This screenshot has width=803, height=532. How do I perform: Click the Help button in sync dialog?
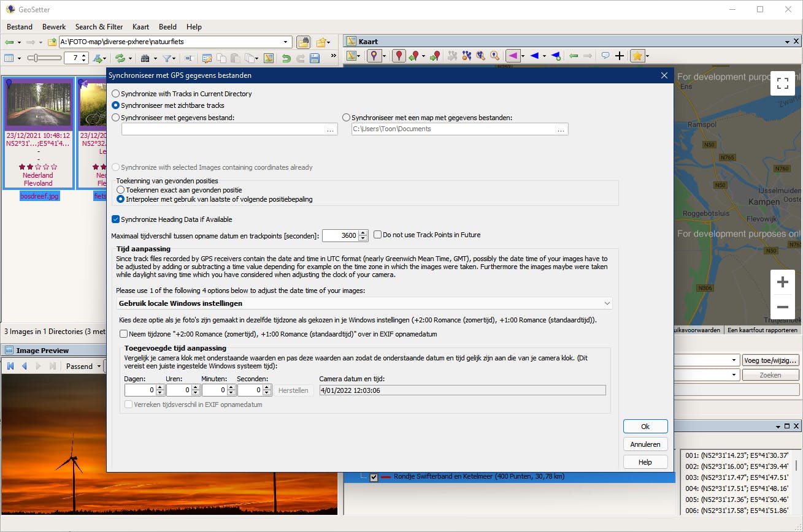[x=645, y=462]
